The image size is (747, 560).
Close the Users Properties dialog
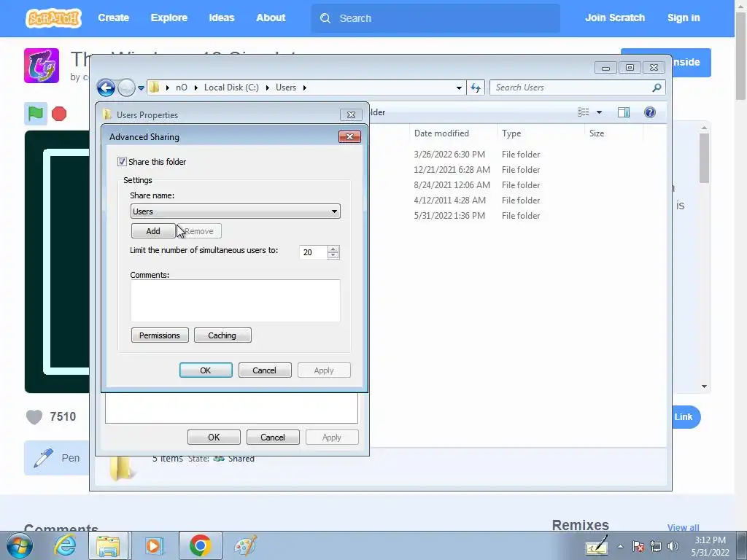(351, 114)
